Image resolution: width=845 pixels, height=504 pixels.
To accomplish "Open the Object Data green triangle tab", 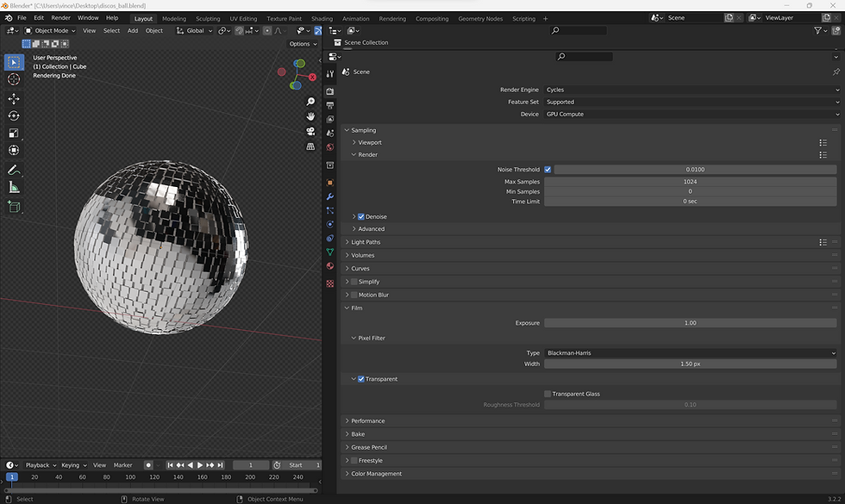I will 329,252.
